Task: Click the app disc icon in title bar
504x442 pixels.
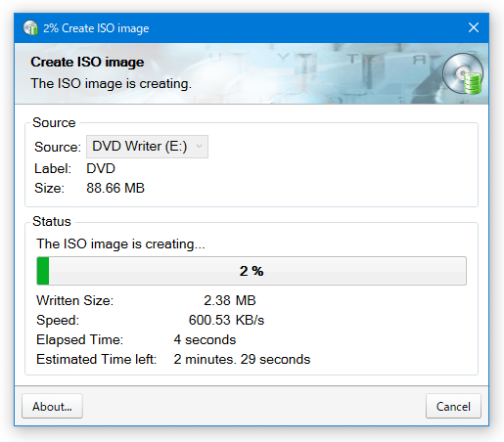Action: tap(30, 27)
